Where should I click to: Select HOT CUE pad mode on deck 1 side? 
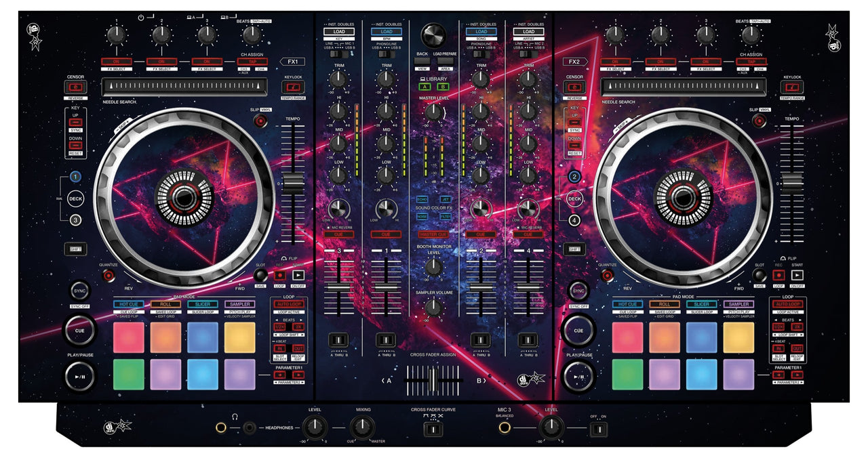[x=128, y=305]
